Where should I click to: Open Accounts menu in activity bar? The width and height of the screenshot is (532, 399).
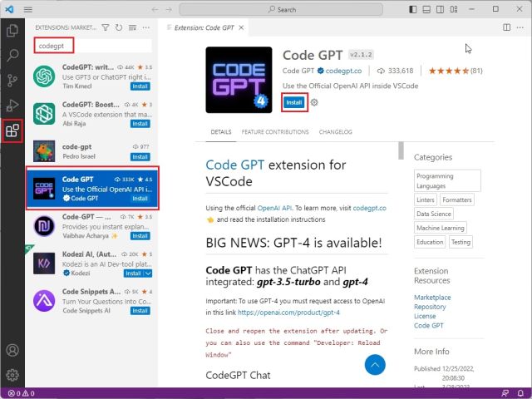click(x=12, y=350)
